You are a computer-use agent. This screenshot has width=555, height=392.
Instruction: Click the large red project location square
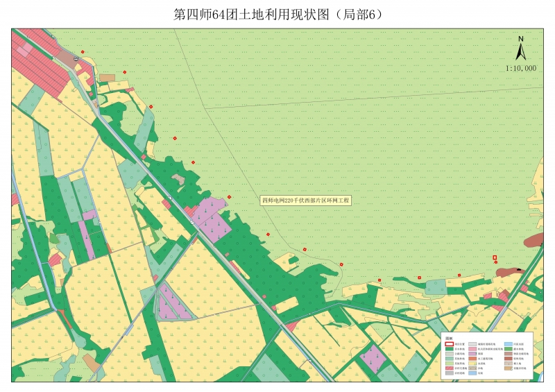(x=495, y=257)
